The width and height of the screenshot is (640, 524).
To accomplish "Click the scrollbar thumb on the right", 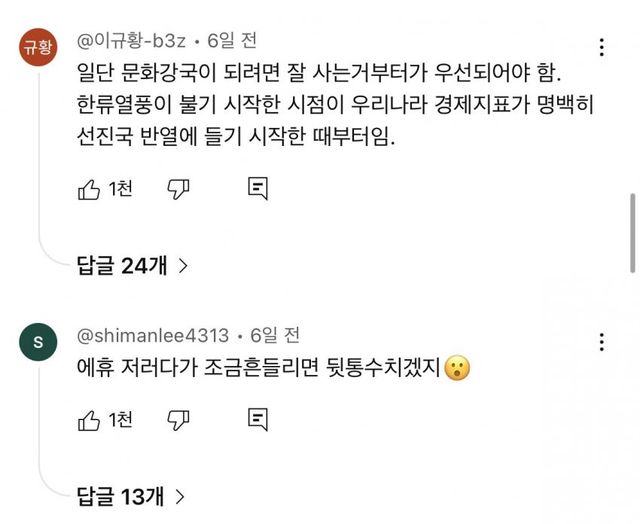I will pos(633,232).
